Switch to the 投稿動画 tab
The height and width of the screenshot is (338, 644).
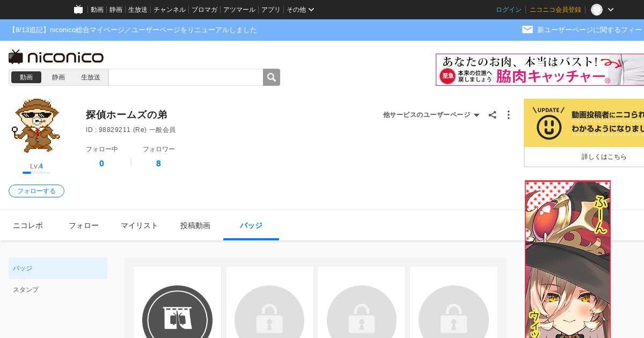(195, 225)
